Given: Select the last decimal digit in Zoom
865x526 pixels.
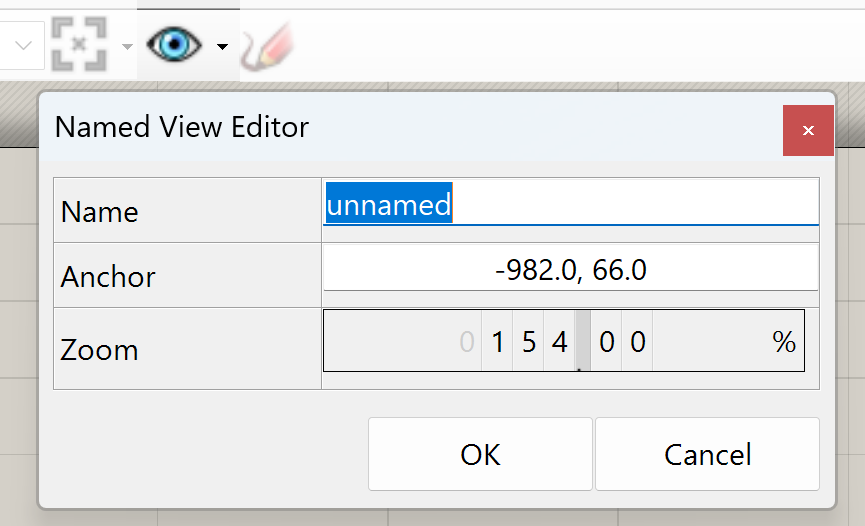Looking at the screenshot, I should tap(638, 343).
